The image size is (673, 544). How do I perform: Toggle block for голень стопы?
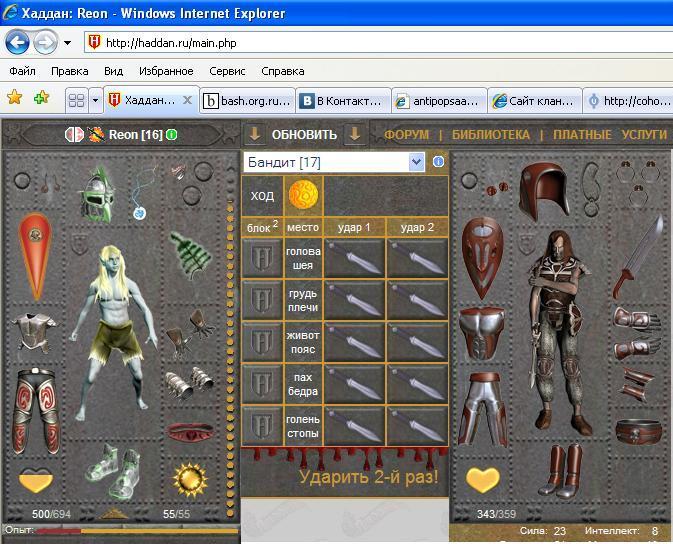click(x=262, y=426)
